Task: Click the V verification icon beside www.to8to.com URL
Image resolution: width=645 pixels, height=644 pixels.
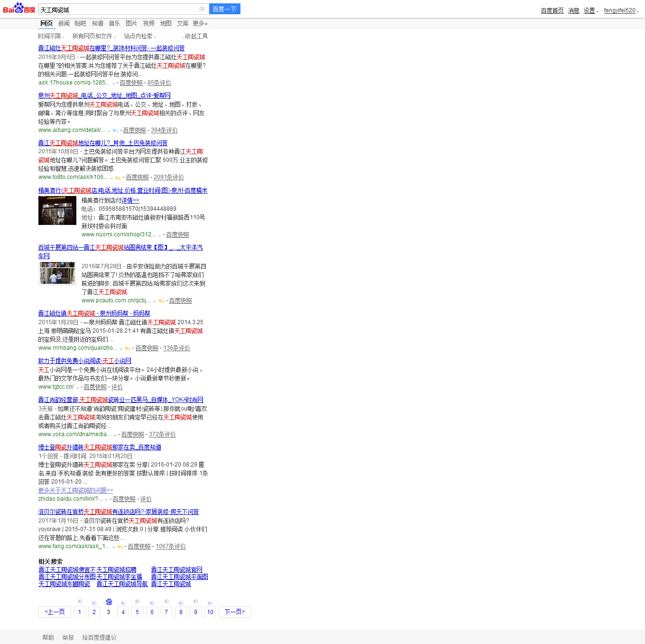Action: tap(118, 177)
